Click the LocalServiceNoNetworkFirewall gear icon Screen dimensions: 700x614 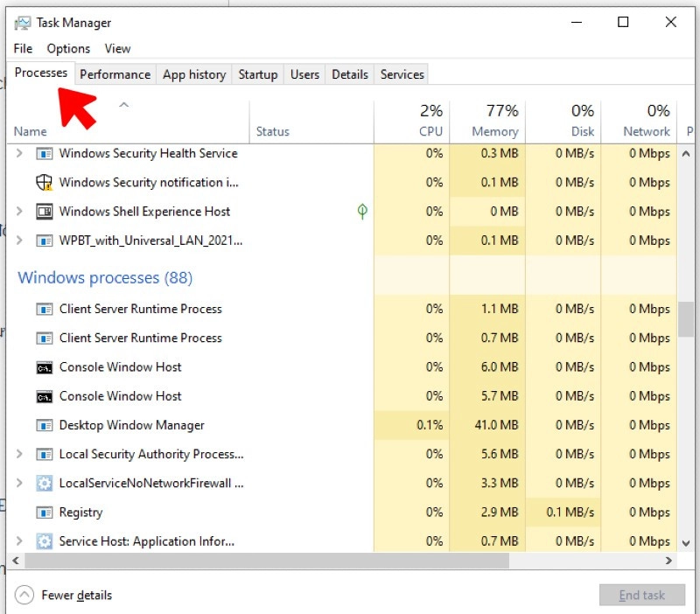(45, 484)
